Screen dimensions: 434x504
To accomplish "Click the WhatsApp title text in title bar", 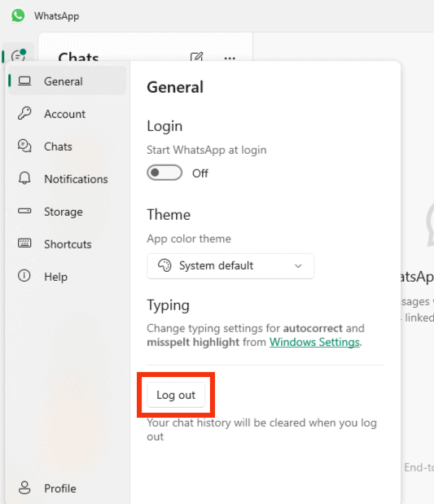I will click(x=56, y=16).
